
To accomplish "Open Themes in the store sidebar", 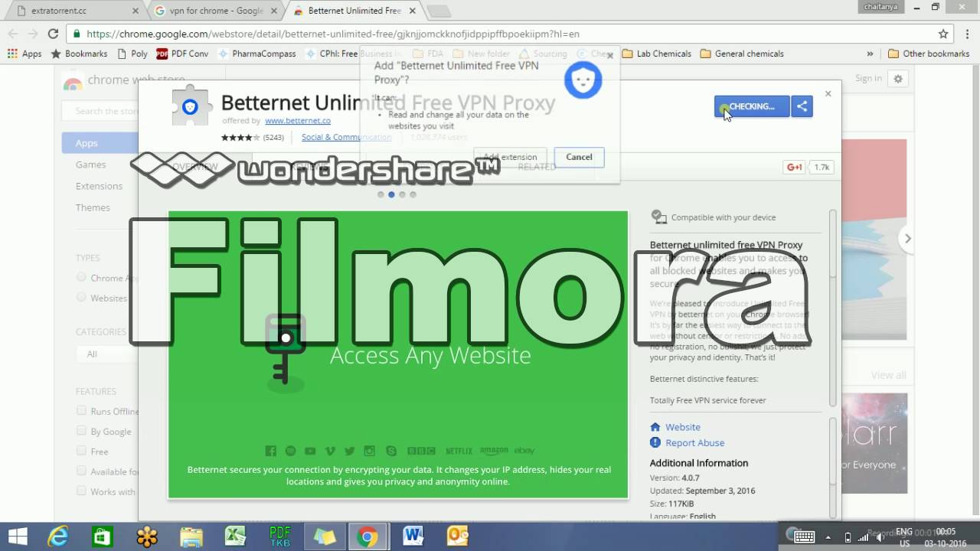I will 93,207.
